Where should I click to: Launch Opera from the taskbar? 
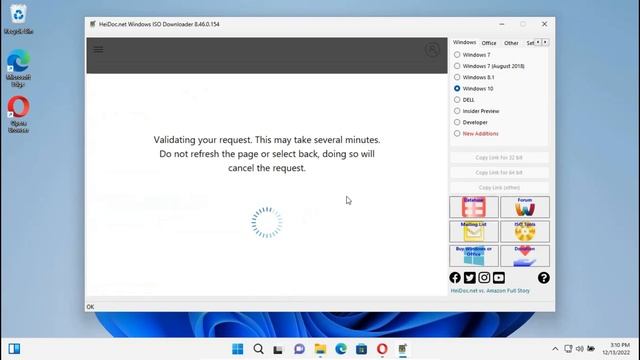click(382, 349)
